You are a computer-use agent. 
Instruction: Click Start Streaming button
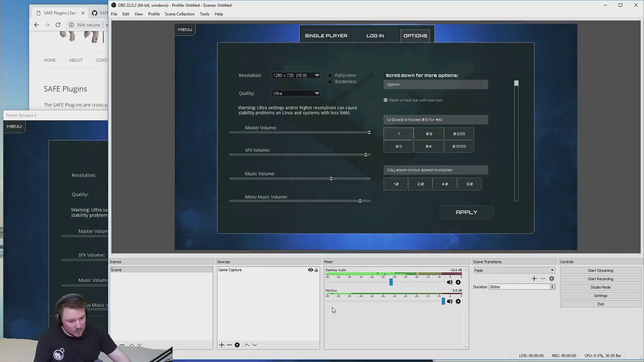(601, 270)
